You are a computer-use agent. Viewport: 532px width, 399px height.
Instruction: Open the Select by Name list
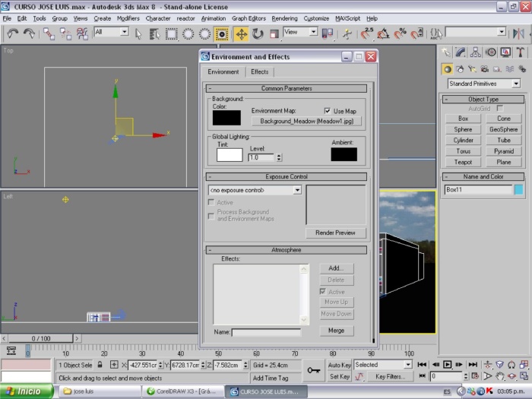[155, 34]
